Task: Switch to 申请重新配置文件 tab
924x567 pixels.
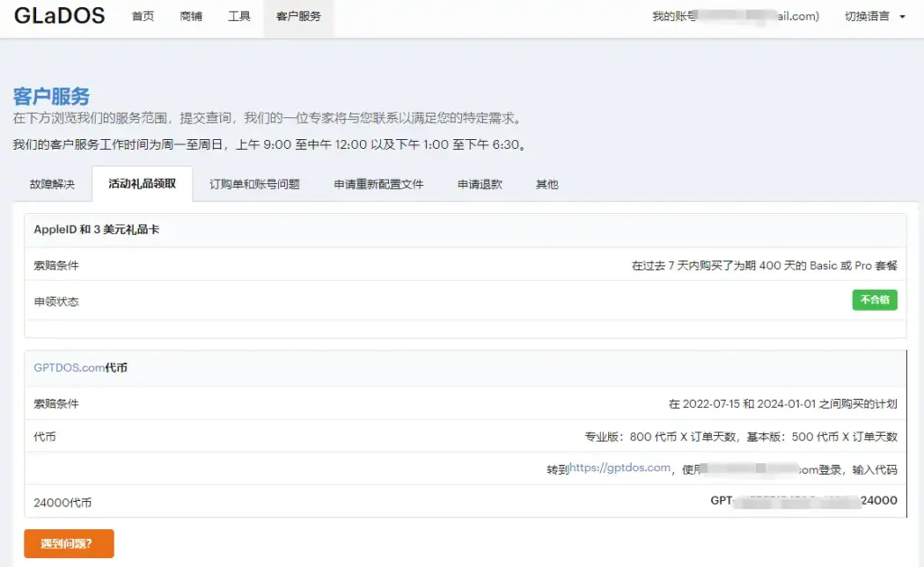Action: click(378, 184)
